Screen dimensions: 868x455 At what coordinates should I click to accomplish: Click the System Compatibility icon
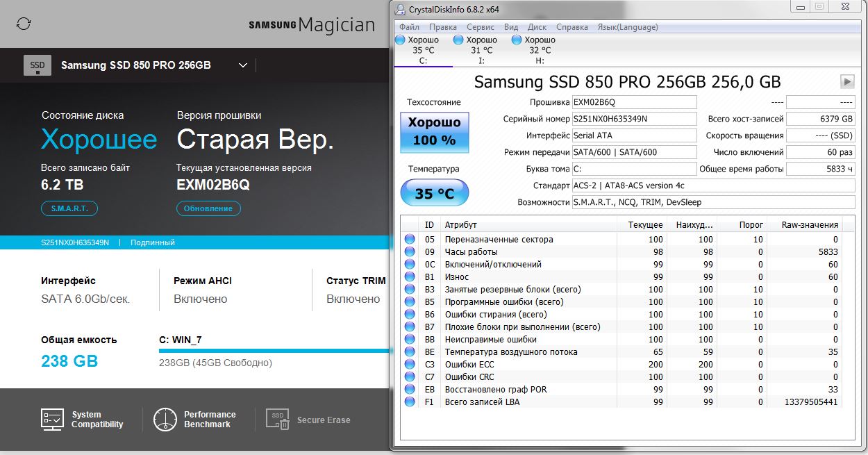click(x=53, y=420)
